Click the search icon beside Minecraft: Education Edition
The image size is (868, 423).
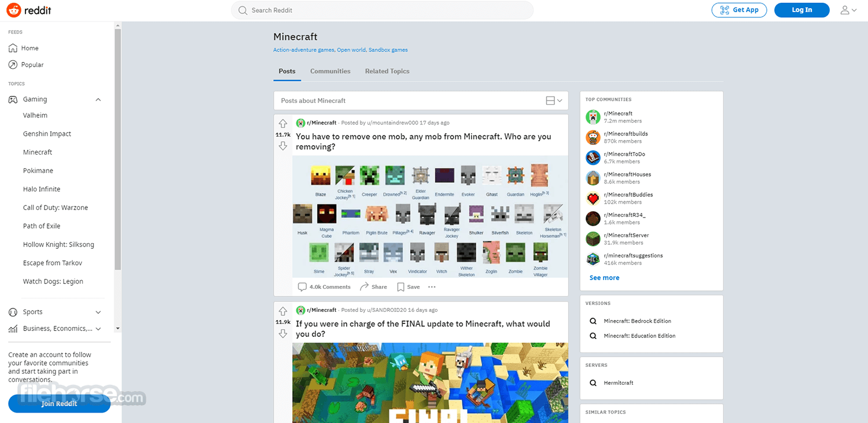(x=593, y=336)
